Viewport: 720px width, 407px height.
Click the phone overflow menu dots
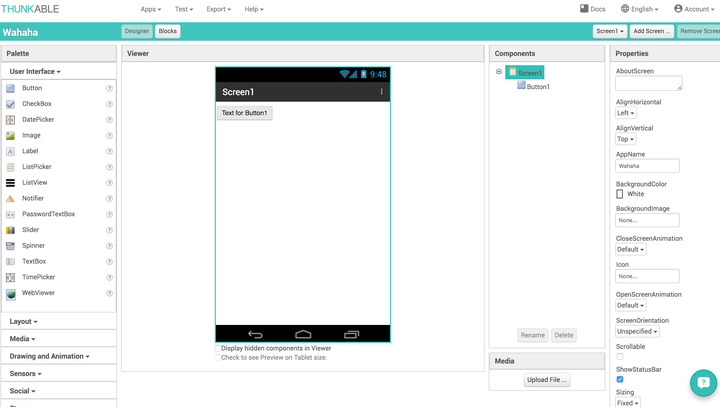(x=381, y=92)
